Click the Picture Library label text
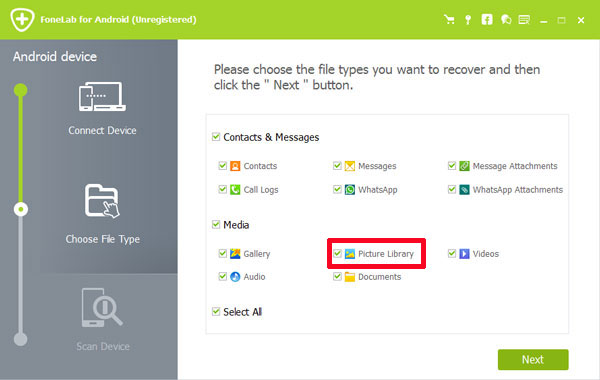This screenshot has height=380, width=600. (x=386, y=254)
